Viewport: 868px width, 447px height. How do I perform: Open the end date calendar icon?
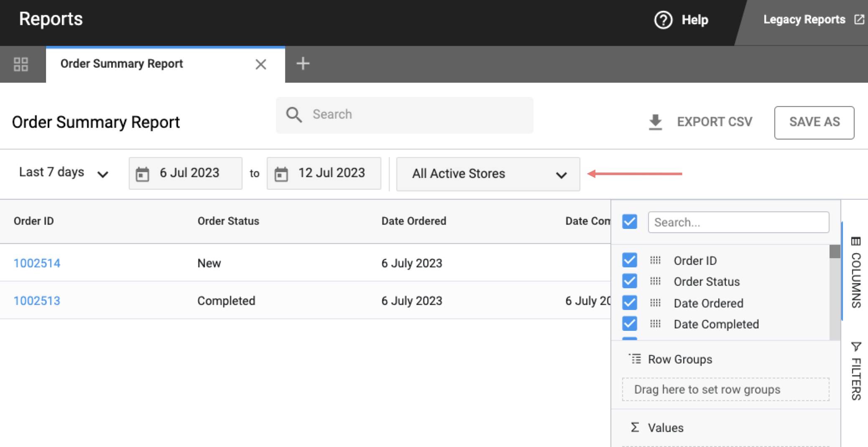[x=281, y=174]
